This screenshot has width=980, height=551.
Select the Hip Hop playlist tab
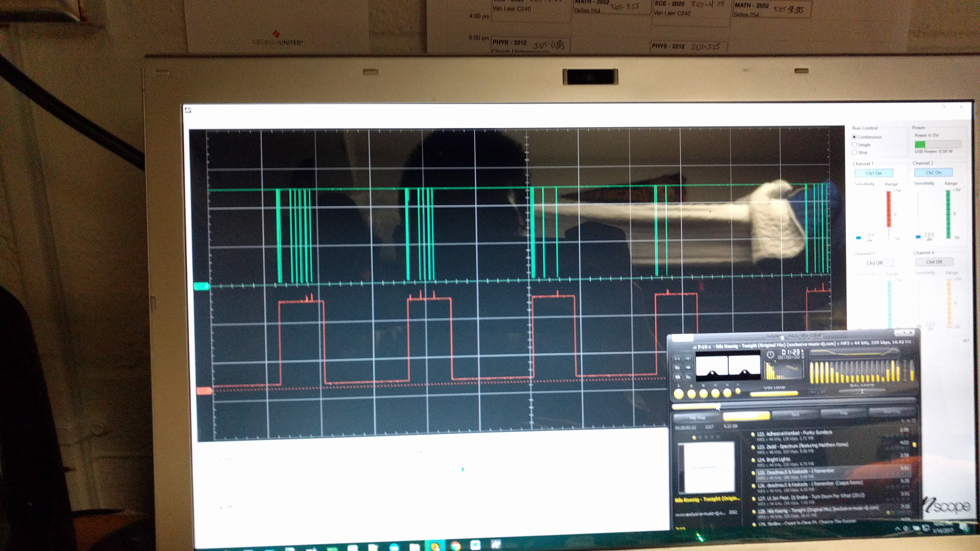point(697,418)
